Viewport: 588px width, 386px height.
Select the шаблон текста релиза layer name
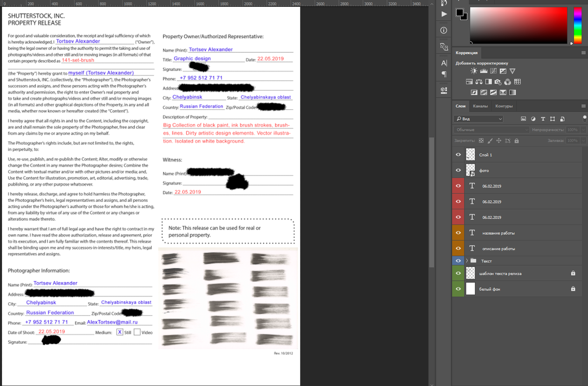coord(500,273)
